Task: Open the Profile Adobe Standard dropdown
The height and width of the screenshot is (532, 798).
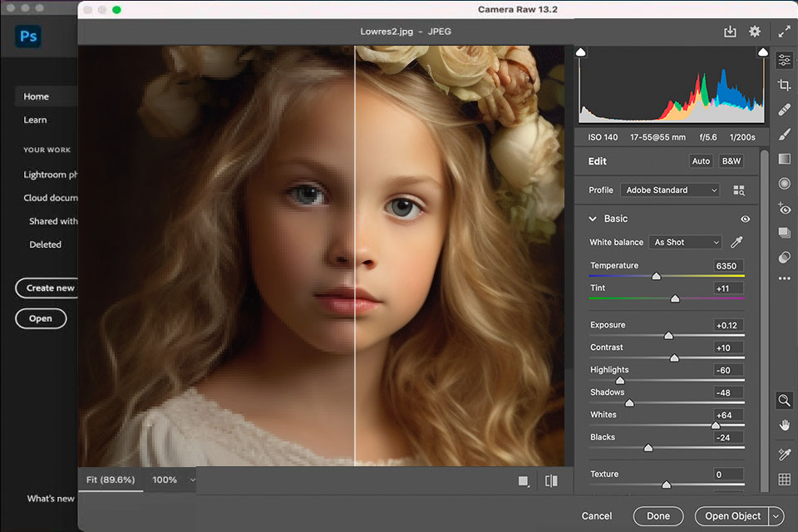Action: coord(670,190)
